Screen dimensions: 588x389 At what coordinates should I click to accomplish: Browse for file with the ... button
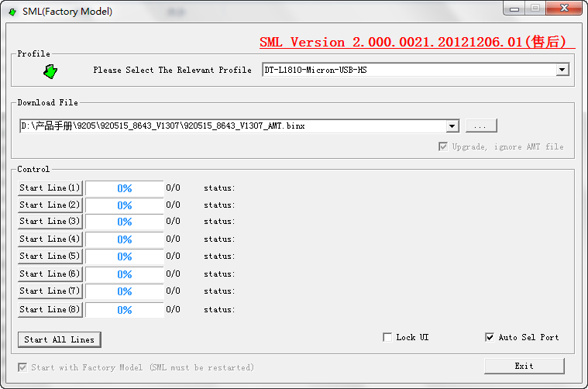coord(481,126)
